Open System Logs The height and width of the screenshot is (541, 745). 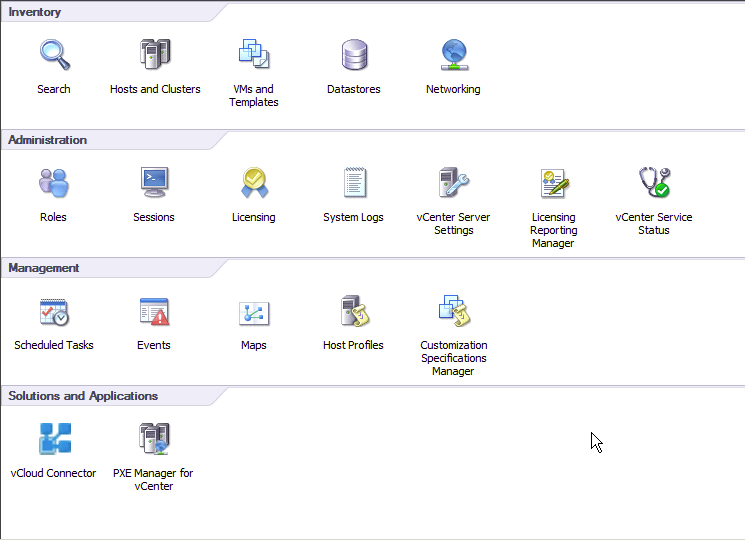tap(354, 182)
